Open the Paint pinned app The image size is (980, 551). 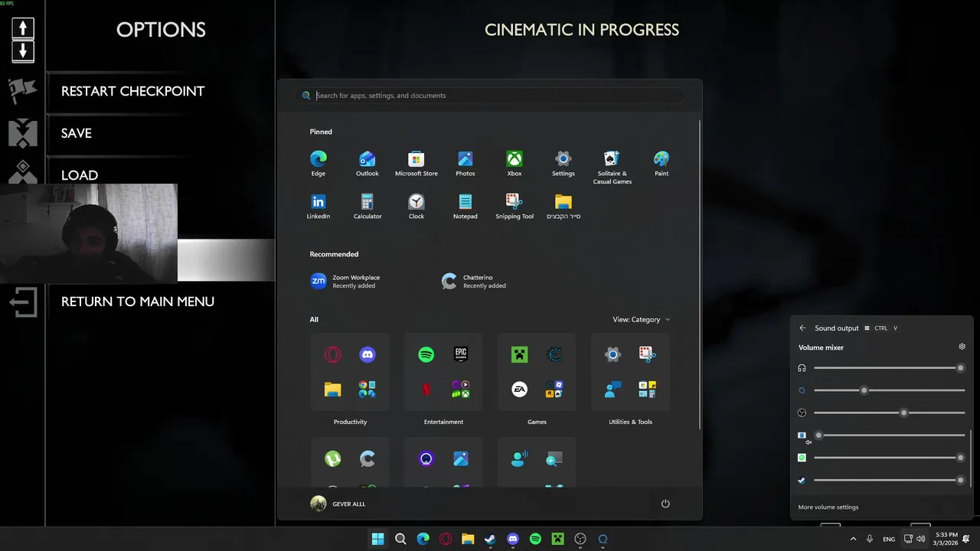[x=661, y=163]
